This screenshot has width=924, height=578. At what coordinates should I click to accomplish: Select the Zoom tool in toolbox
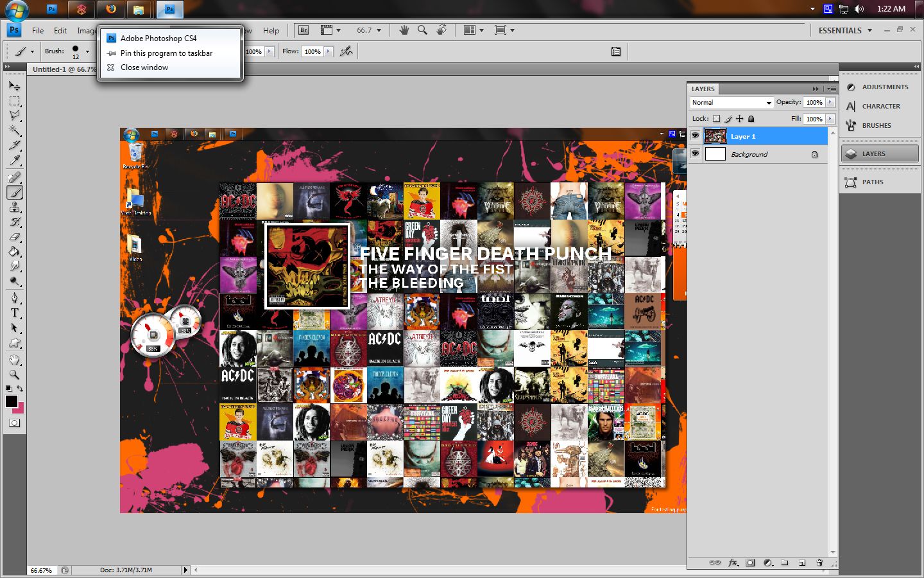(14, 374)
